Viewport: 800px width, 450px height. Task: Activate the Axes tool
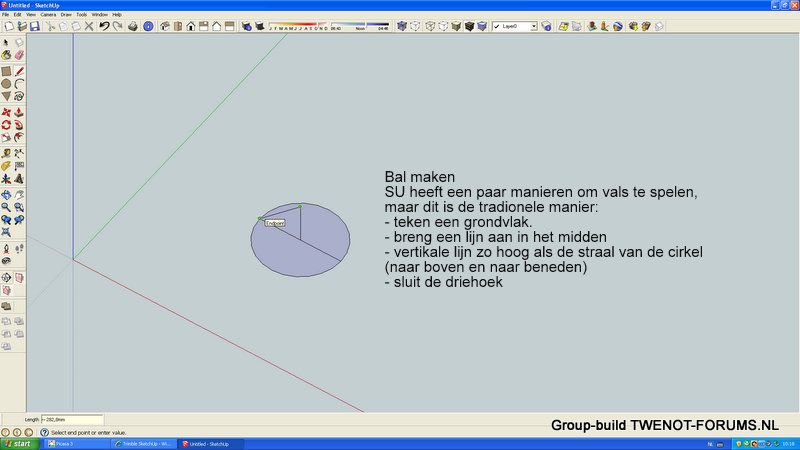[6, 179]
